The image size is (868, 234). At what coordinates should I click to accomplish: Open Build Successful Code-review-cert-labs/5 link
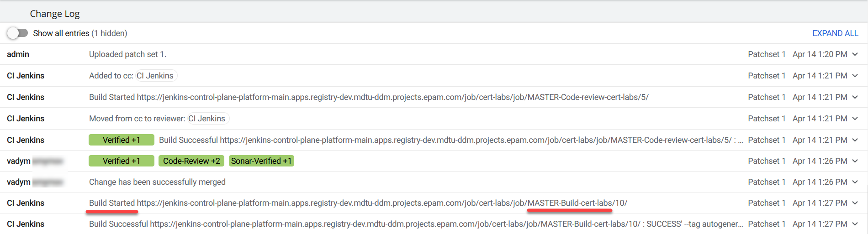(x=476, y=140)
